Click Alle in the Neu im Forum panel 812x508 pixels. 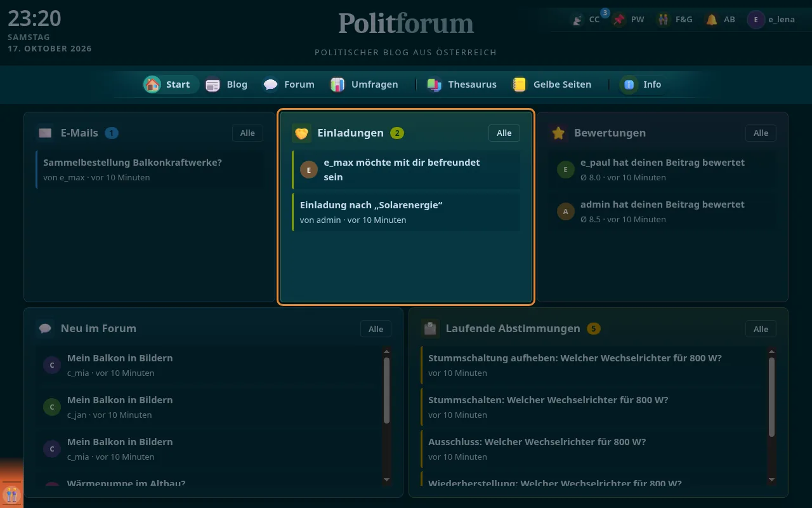[x=376, y=329]
